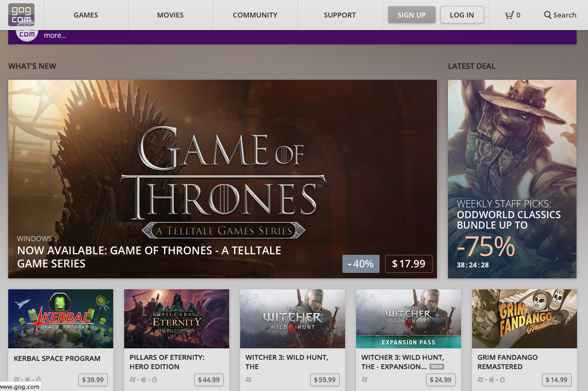The width and height of the screenshot is (588, 391).
Task: Click GRIM FANDANGO REMASTERED title
Action: (x=508, y=362)
